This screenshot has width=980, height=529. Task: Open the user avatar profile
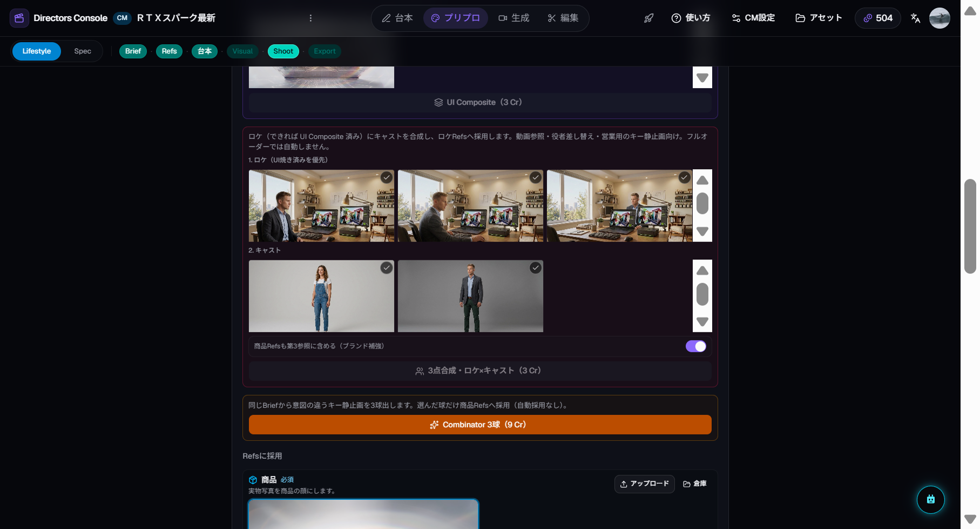pos(940,18)
